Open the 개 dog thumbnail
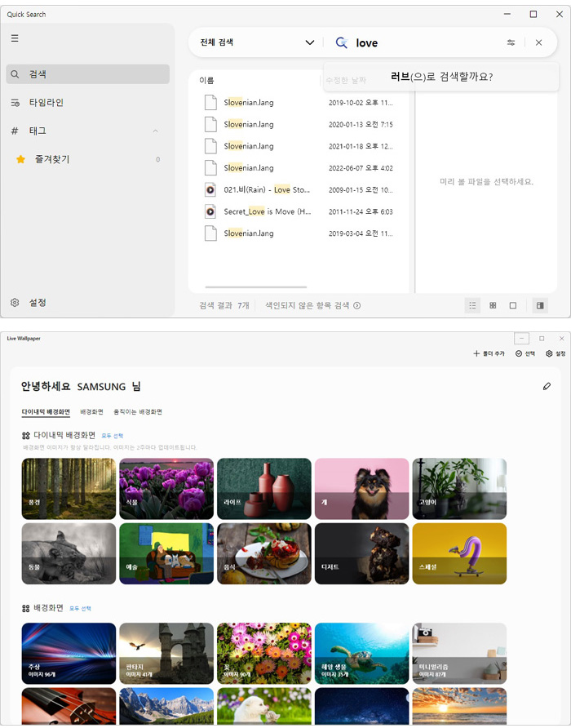 [x=361, y=488]
